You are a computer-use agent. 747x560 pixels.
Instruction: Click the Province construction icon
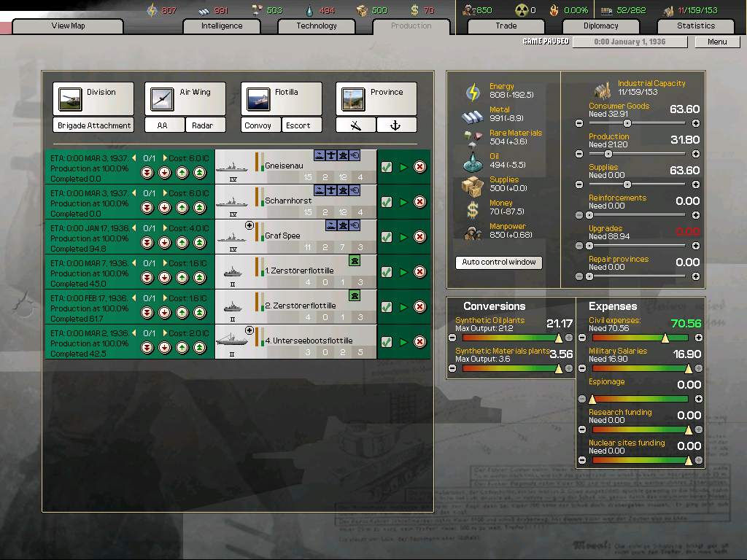[x=353, y=99]
